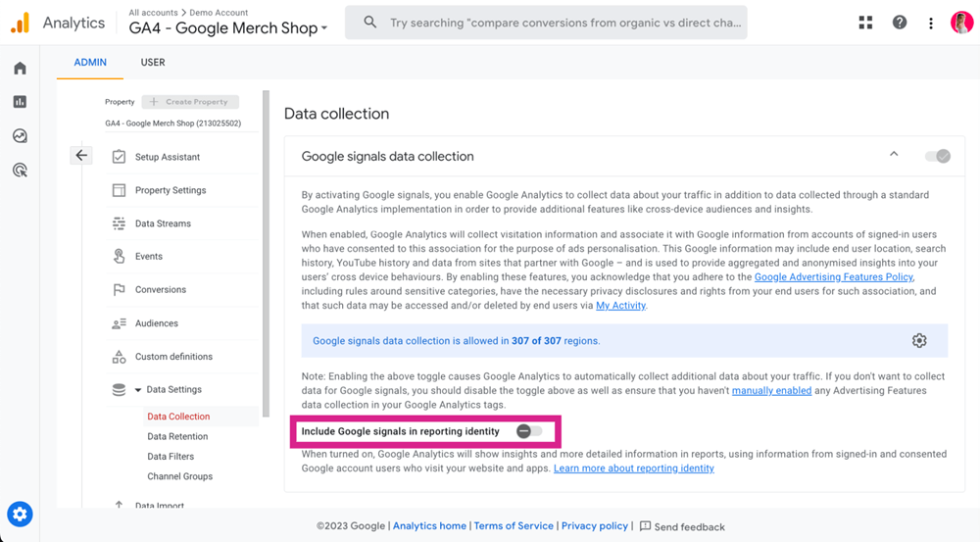Open Property Settings menu item
Viewport: 980px width, 542px height.
[171, 190]
